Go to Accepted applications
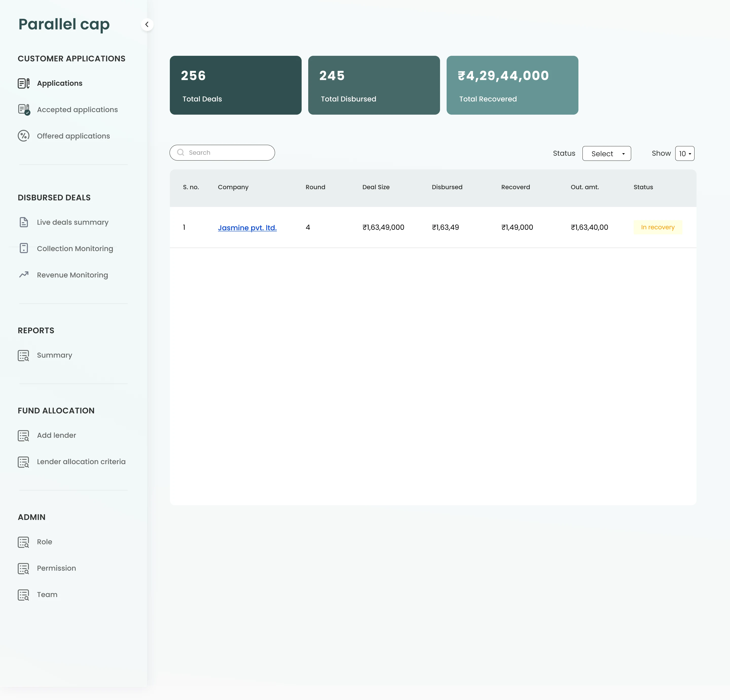The height and width of the screenshot is (700, 730). [77, 110]
